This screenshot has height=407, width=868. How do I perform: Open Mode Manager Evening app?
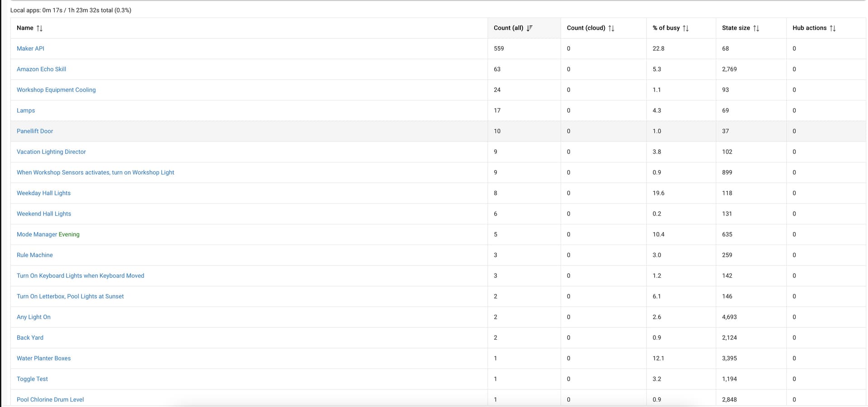coord(48,234)
